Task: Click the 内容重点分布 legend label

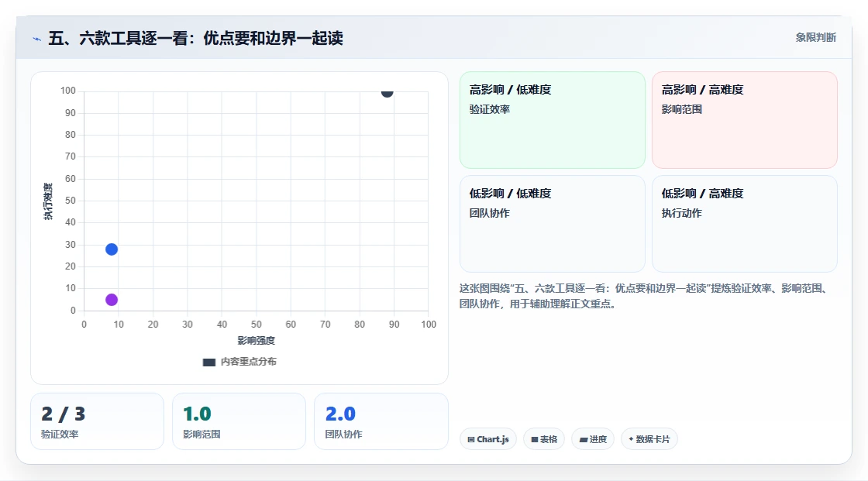Action: [248, 362]
